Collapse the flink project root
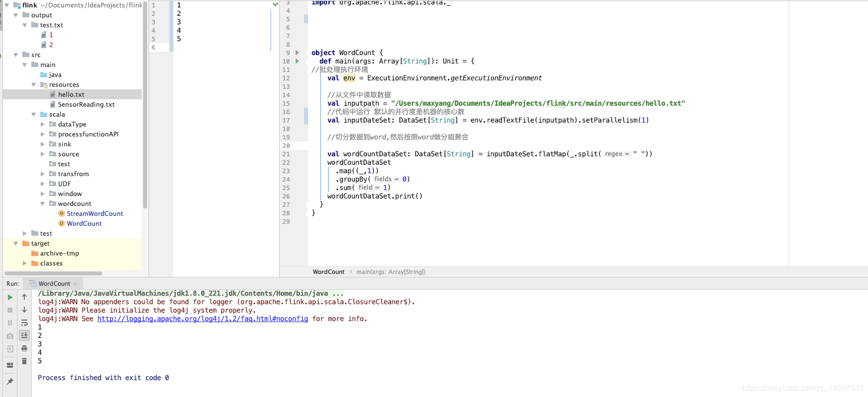868x397 pixels. (x=7, y=5)
